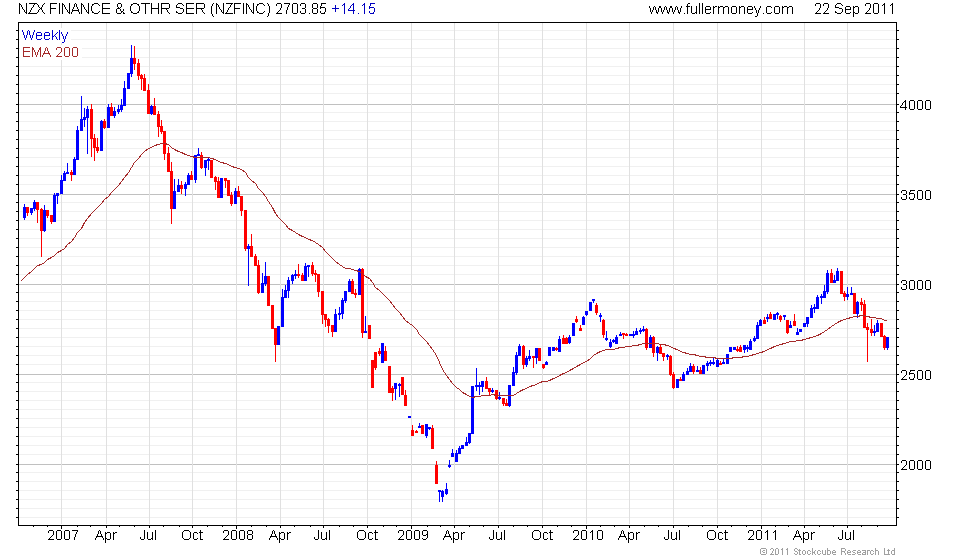Image resolution: width=980 pixels, height=560 pixels.
Task: Open the www.fullermoney.com link text
Action: pyautogui.click(x=721, y=9)
